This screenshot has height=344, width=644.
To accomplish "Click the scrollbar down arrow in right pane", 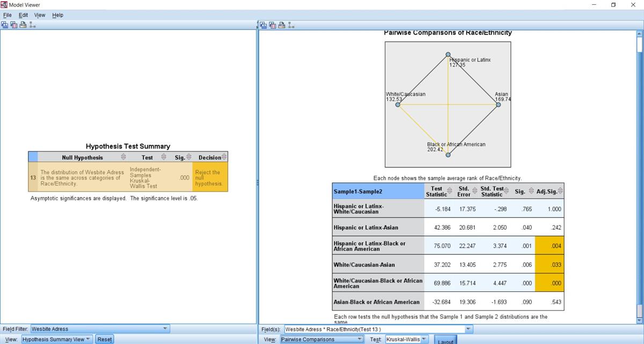I will 639,320.
